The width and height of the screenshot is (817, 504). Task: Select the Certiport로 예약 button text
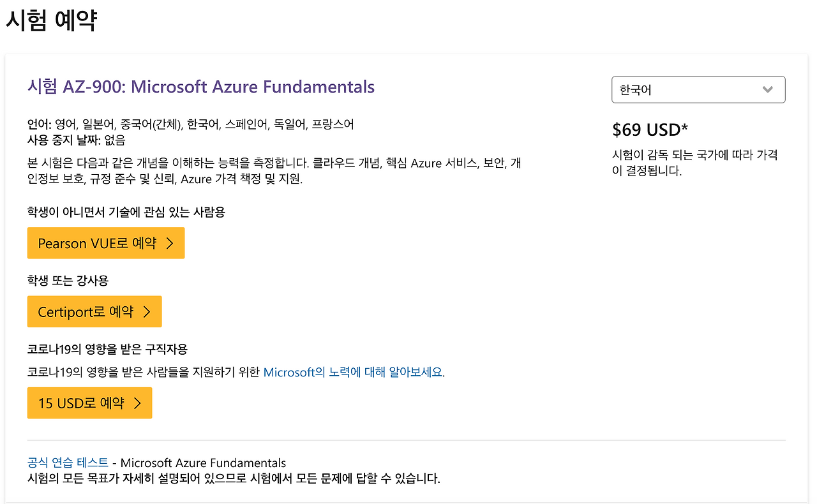click(x=86, y=311)
